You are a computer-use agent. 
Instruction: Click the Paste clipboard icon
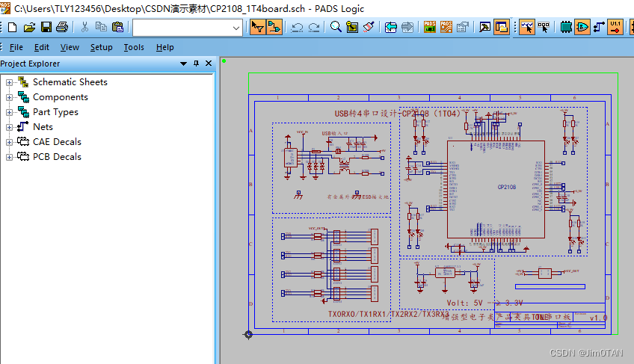pyautogui.click(x=117, y=28)
